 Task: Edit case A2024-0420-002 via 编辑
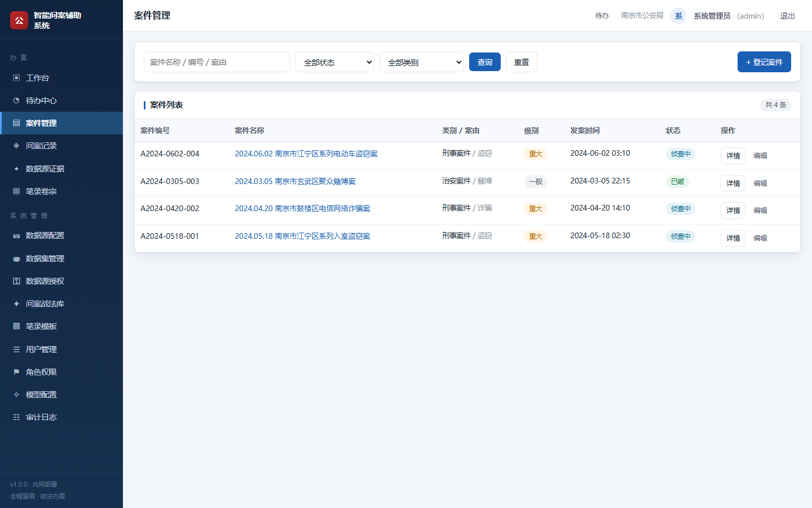coord(760,211)
